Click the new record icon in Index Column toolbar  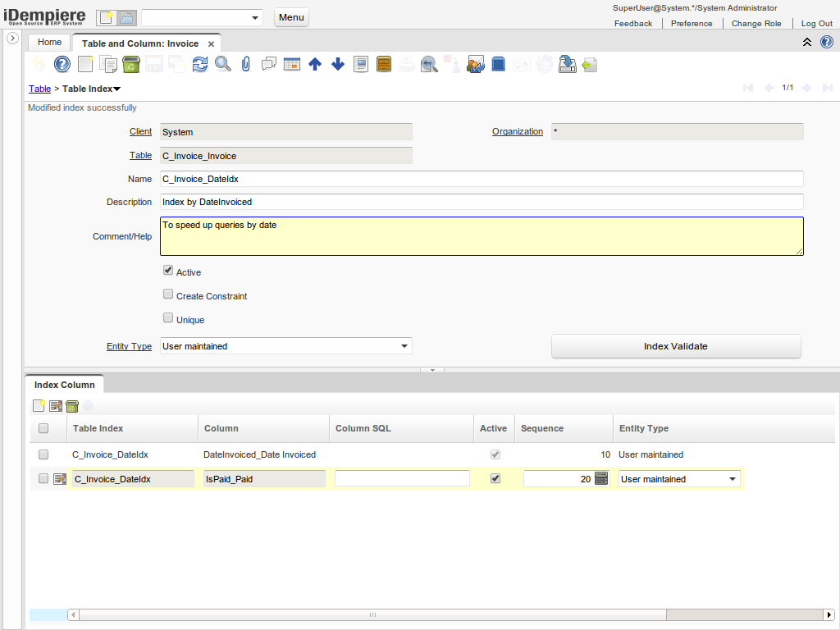[39, 405]
